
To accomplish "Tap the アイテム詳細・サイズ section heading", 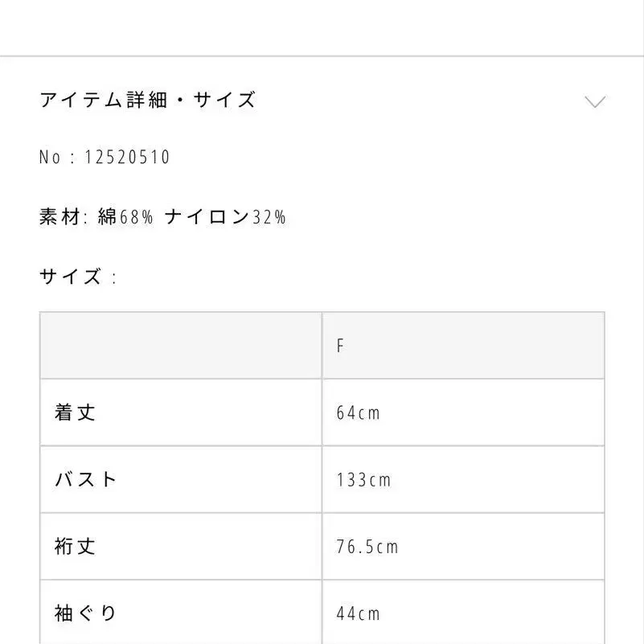I will 147,100.
